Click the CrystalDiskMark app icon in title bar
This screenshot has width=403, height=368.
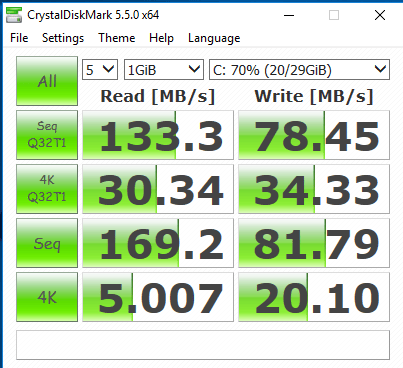coord(14,15)
